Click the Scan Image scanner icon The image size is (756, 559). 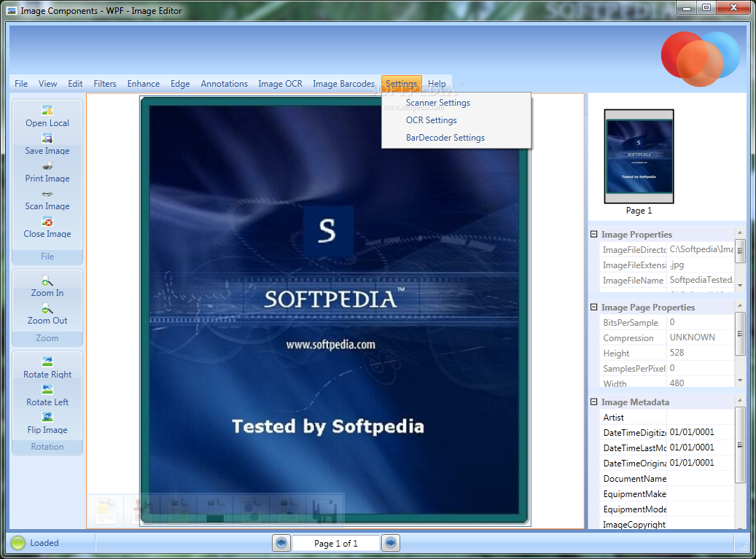click(47, 194)
